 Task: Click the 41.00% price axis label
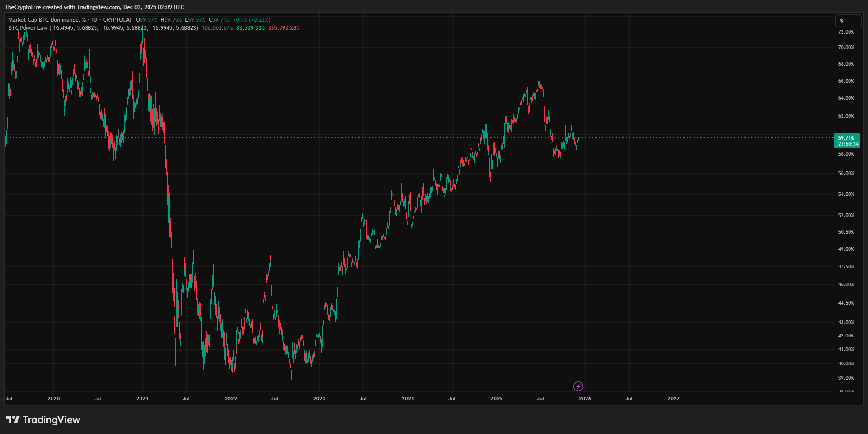tap(846, 349)
